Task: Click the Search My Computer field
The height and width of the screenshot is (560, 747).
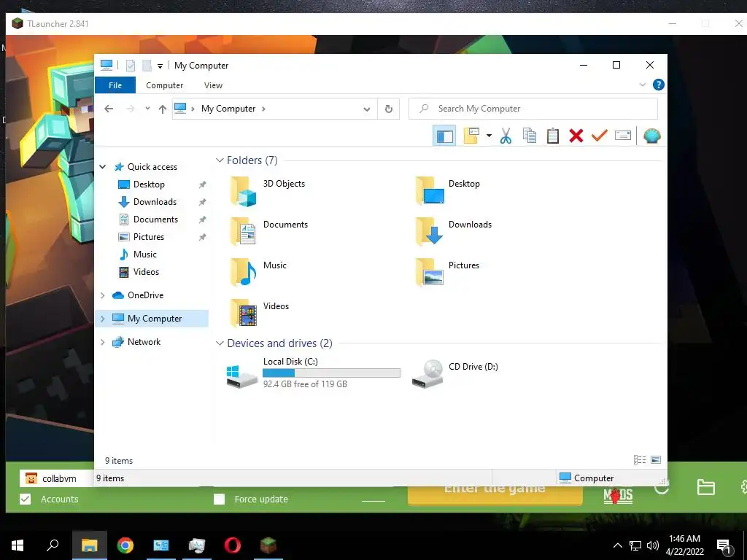Action: pos(533,109)
